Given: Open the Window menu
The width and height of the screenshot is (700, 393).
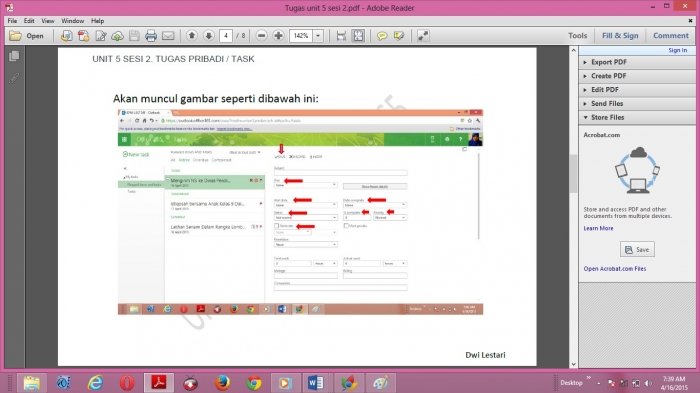Looking at the screenshot, I should tap(72, 21).
